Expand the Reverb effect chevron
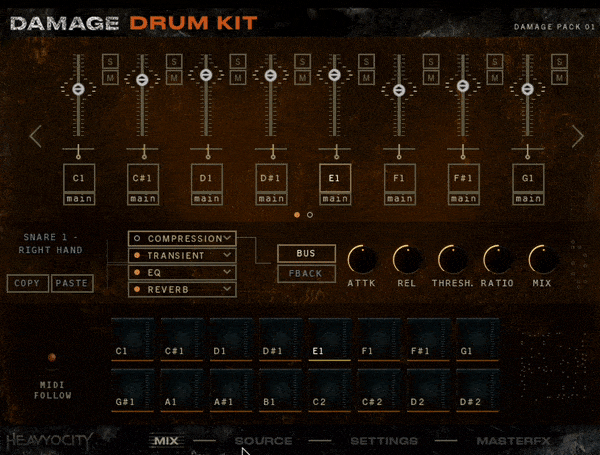Viewport: 600px width, 455px height. pos(227,289)
